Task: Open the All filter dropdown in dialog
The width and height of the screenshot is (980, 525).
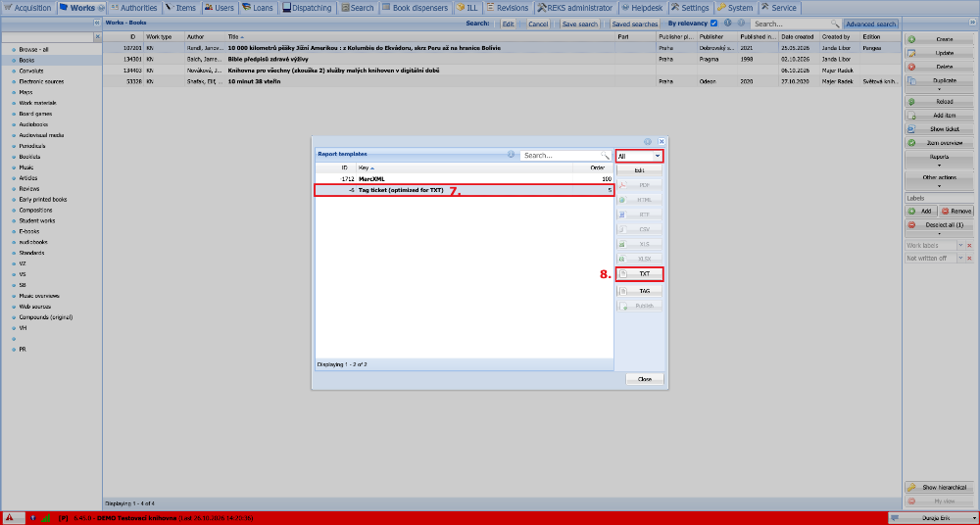Action: (658, 157)
